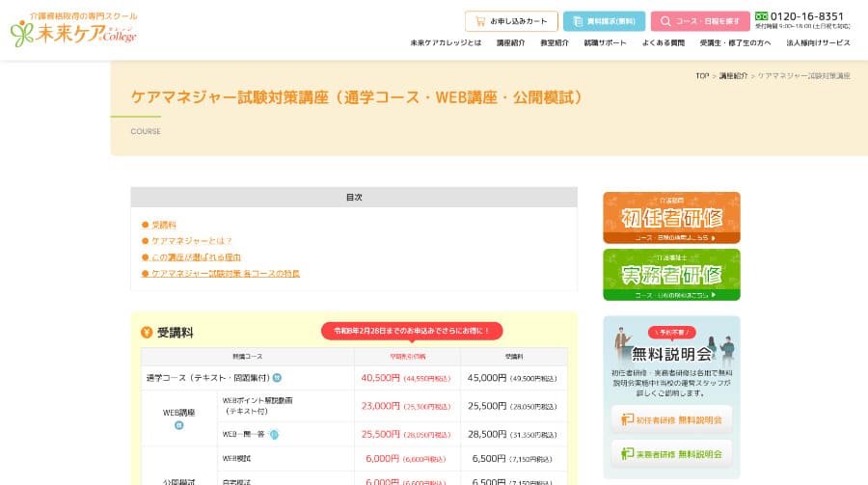The width and height of the screenshot is (868, 485).
Task: Click the free-dial phone number 0120-16-8351
Action: pyautogui.click(x=806, y=16)
